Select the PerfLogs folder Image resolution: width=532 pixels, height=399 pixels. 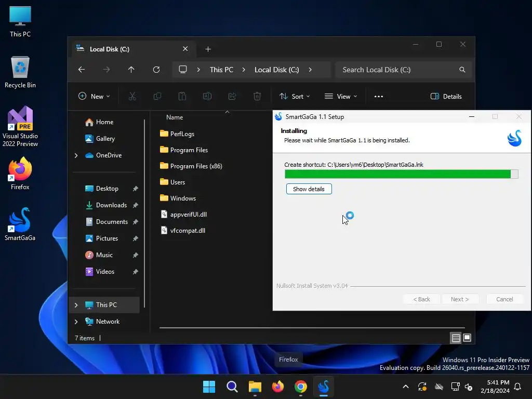point(177,134)
